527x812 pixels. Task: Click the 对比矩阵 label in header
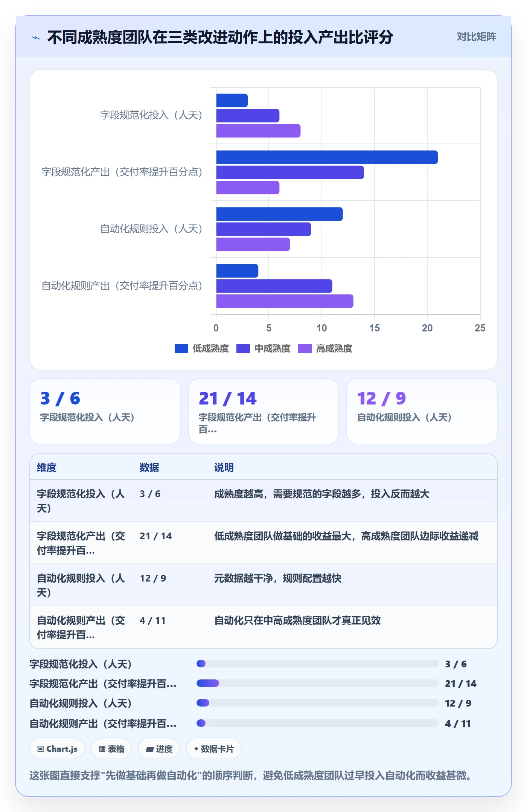coord(476,37)
